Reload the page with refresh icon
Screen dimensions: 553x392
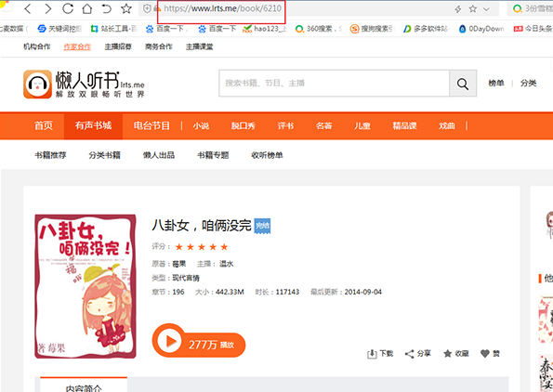(x=68, y=8)
